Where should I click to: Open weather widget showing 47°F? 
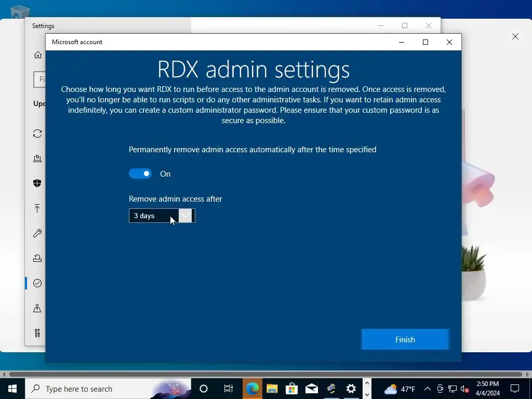click(400, 389)
